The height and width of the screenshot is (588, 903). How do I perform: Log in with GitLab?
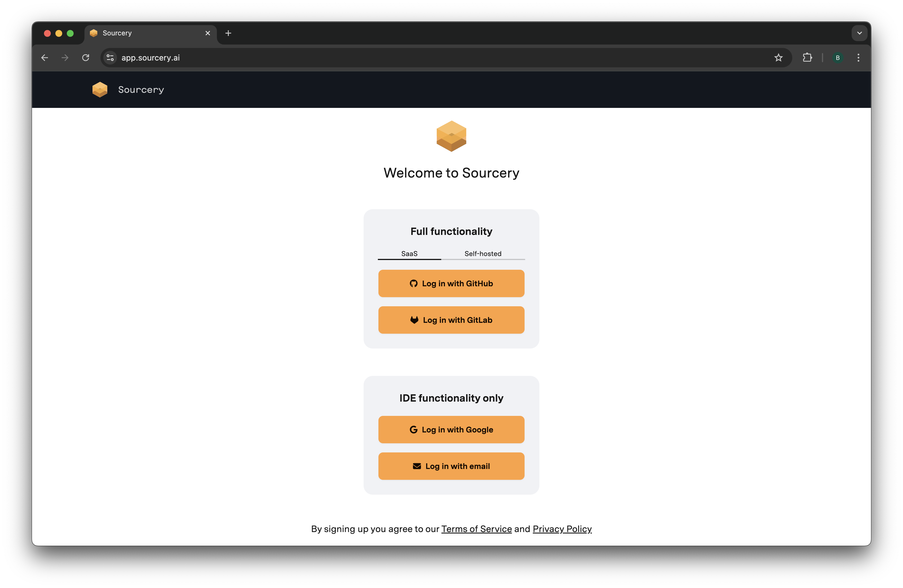(x=451, y=320)
